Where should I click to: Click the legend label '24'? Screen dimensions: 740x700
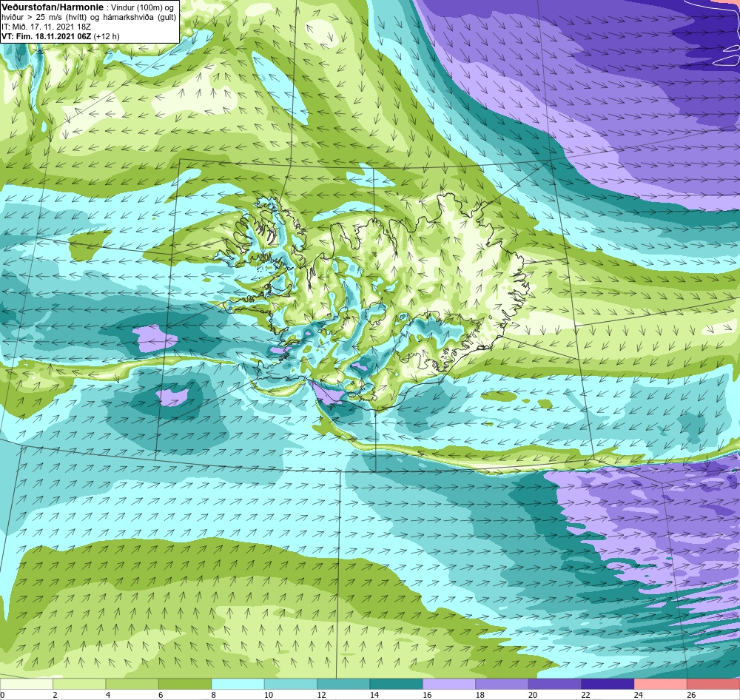tap(639, 694)
